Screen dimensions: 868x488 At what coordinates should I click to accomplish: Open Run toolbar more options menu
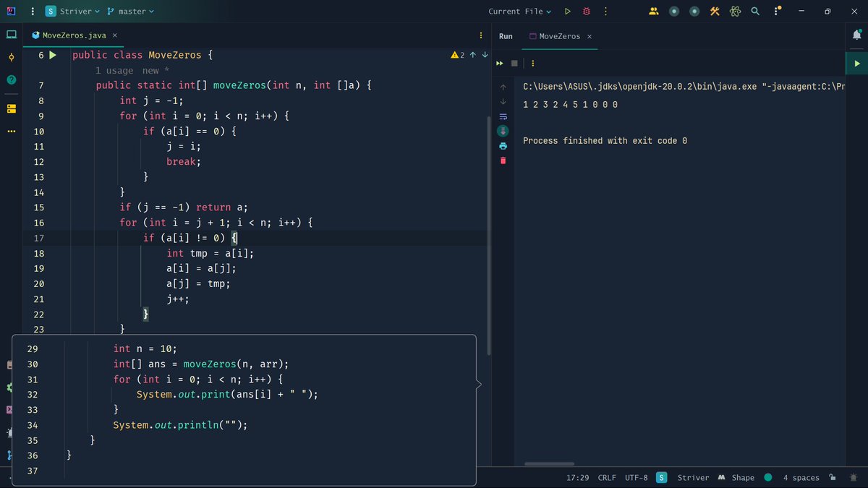coord(532,63)
